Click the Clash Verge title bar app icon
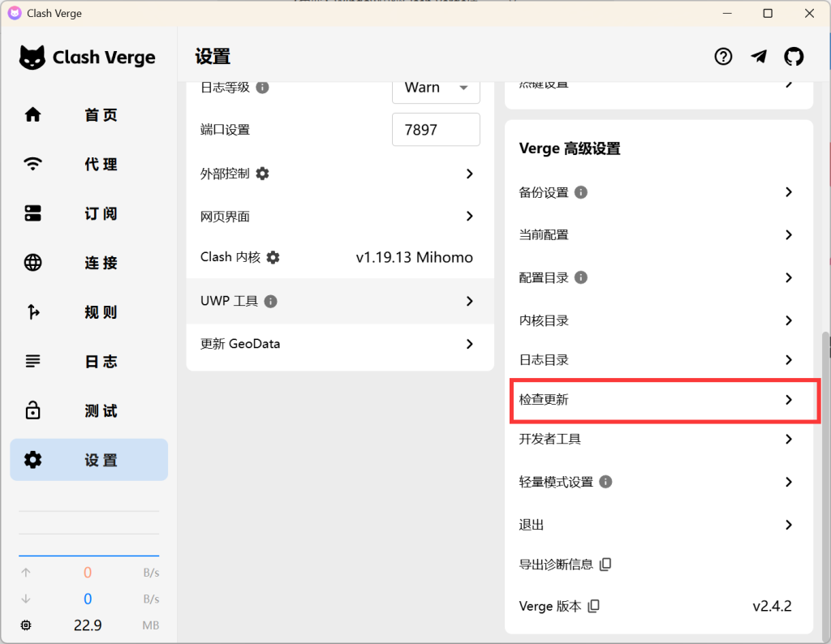This screenshot has height=644, width=831. click(x=15, y=13)
